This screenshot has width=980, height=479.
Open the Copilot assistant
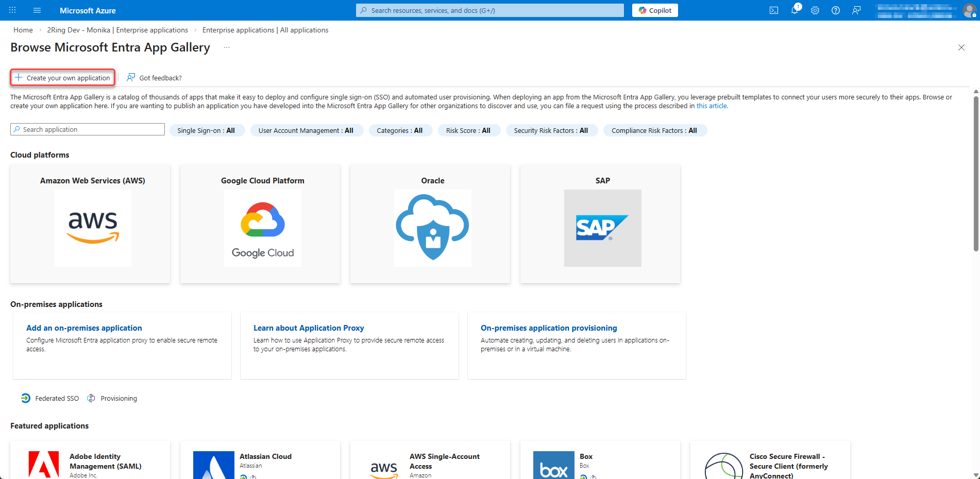655,10
